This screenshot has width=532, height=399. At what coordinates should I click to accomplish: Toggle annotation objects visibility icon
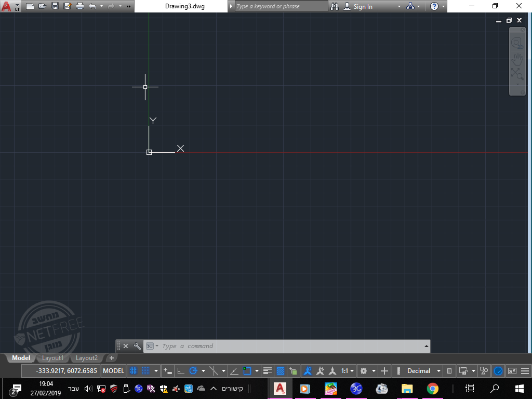[308, 371]
